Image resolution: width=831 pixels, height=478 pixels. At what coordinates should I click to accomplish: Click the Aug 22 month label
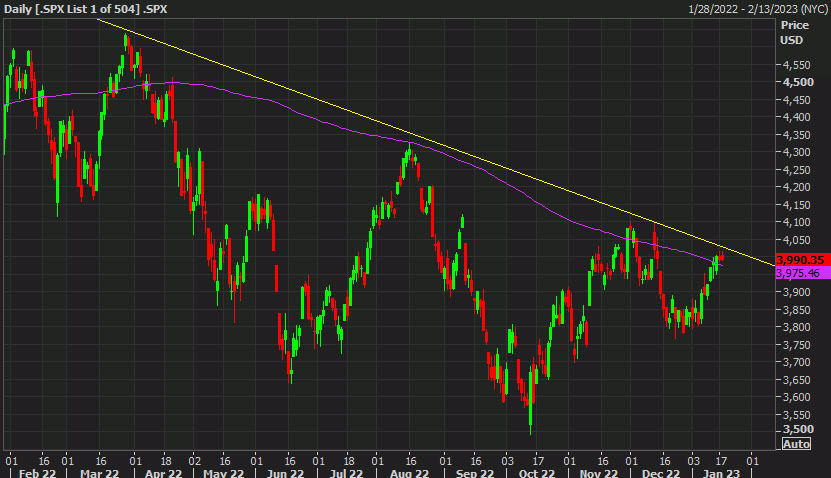pyautogui.click(x=409, y=473)
